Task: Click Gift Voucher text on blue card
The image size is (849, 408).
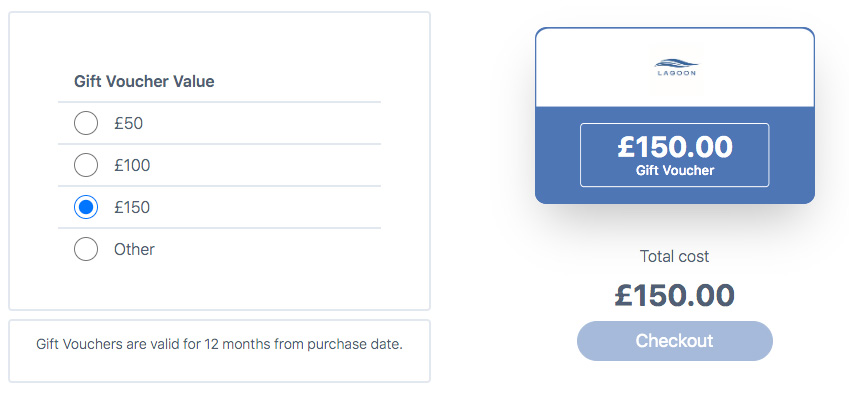Action: [675, 171]
